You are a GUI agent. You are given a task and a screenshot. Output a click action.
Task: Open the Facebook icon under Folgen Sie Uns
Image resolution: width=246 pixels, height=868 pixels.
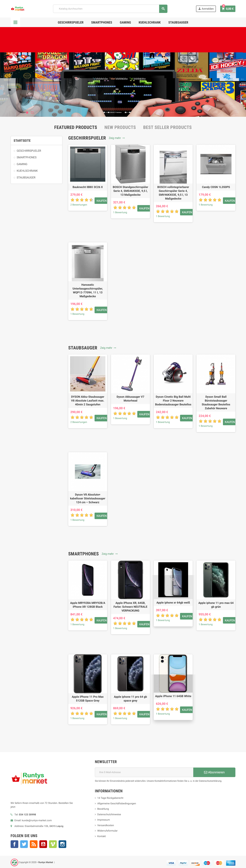(14, 844)
